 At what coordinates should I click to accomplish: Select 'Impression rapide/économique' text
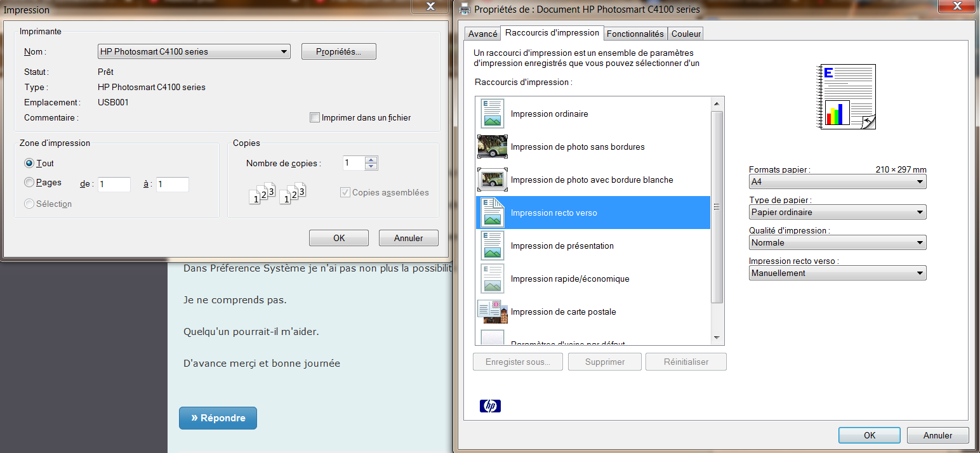pos(570,279)
